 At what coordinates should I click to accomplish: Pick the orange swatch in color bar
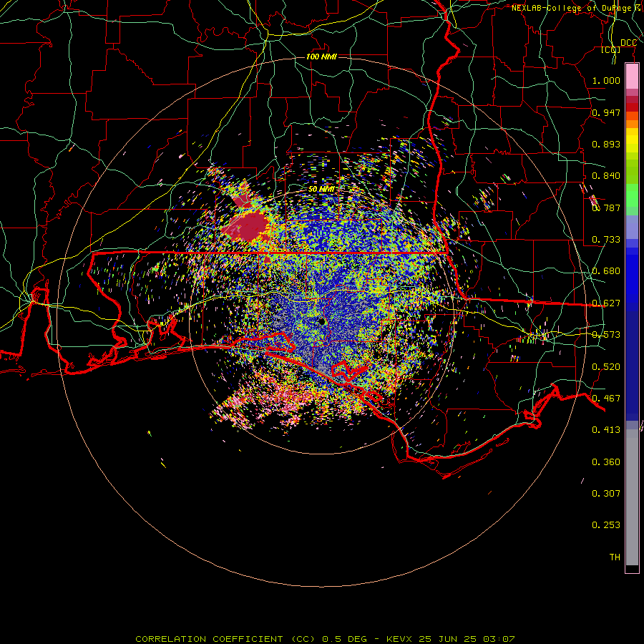[632, 124]
